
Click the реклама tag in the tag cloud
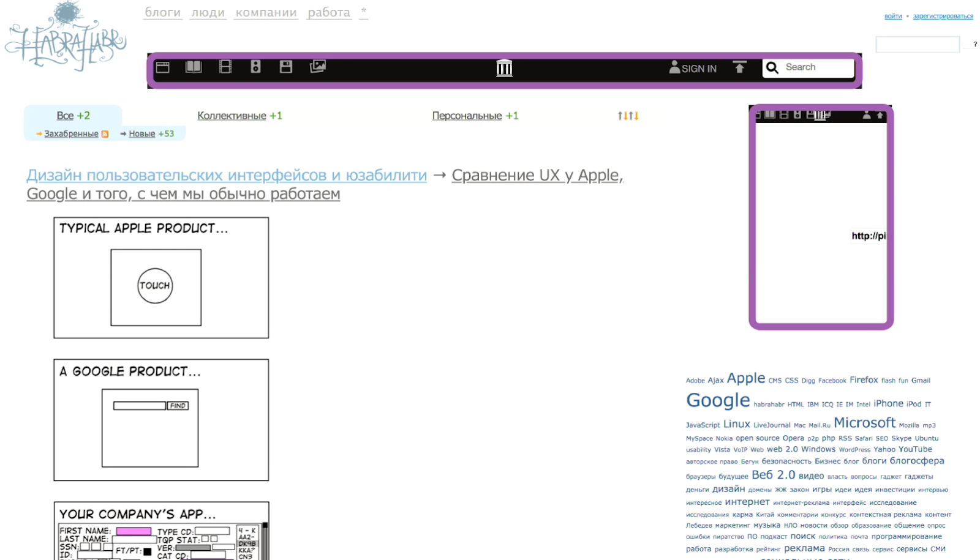click(804, 548)
